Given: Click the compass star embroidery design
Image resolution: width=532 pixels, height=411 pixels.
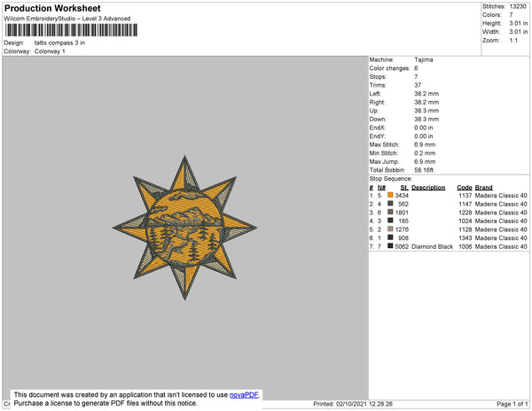Looking at the screenshot, I should 185,228.
